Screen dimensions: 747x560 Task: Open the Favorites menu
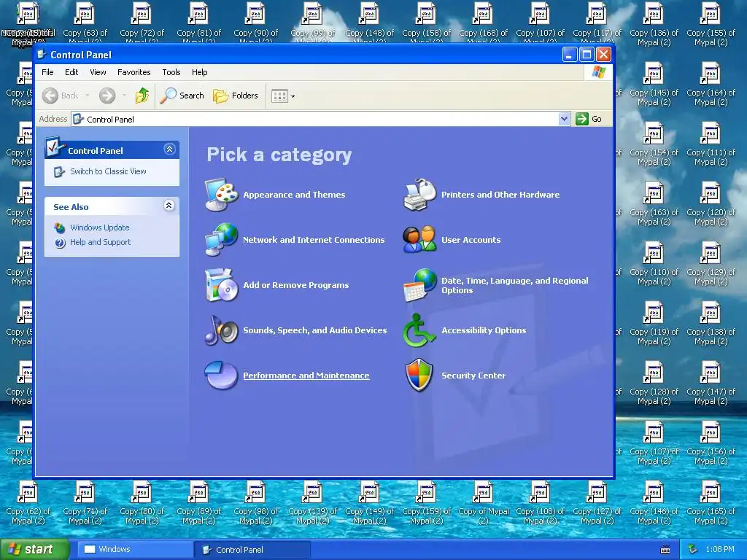pyautogui.click(x=134, y=72)
